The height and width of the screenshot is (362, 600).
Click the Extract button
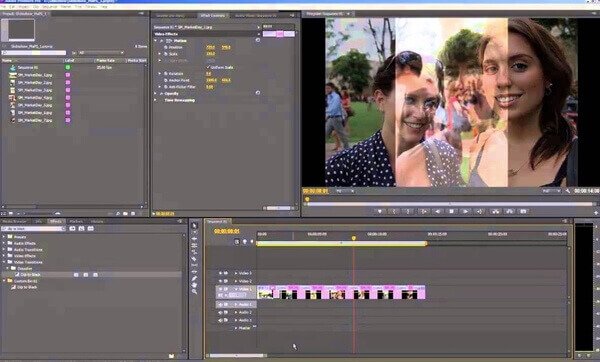pos(509,211)
